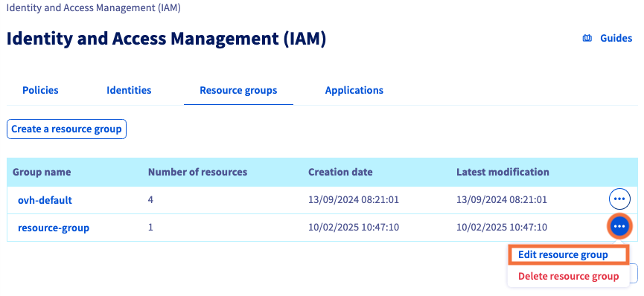
Task: Open the Applications tab
Action: pos(354,90)
